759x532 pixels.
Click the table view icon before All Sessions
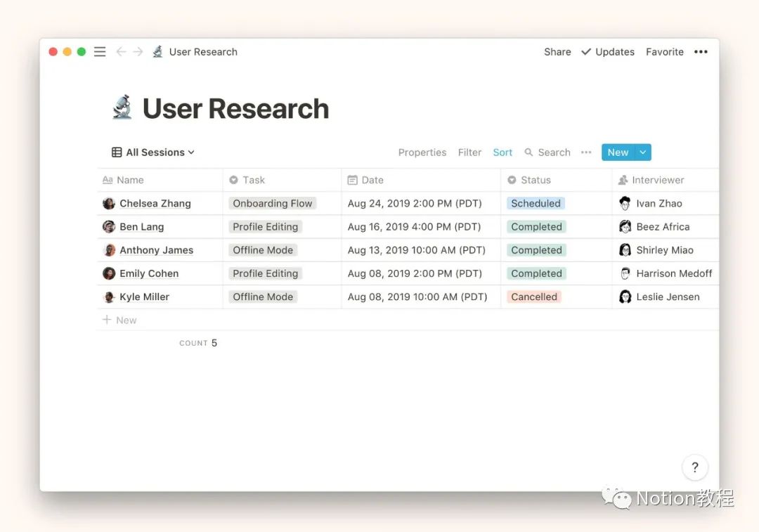116,152
